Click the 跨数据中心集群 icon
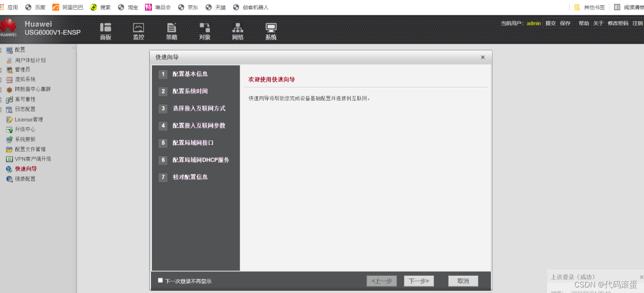The height and width of the screenshot is (293, 644). [9, 90]
